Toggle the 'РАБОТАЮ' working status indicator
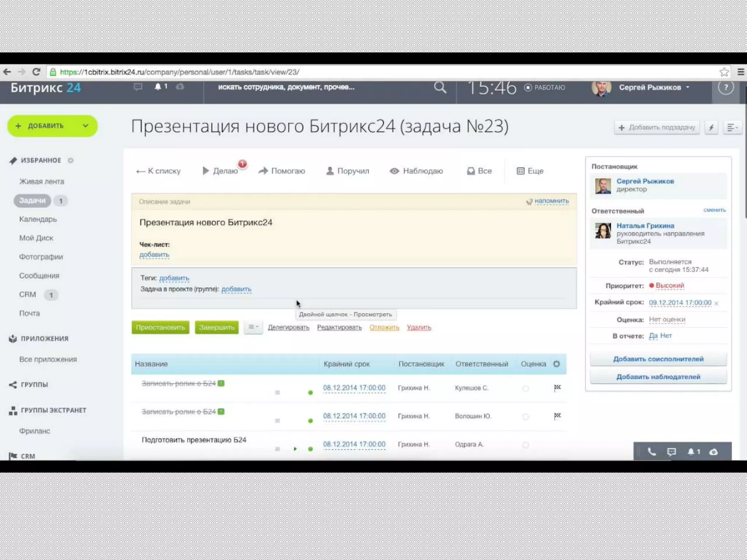 pos(545,87)
